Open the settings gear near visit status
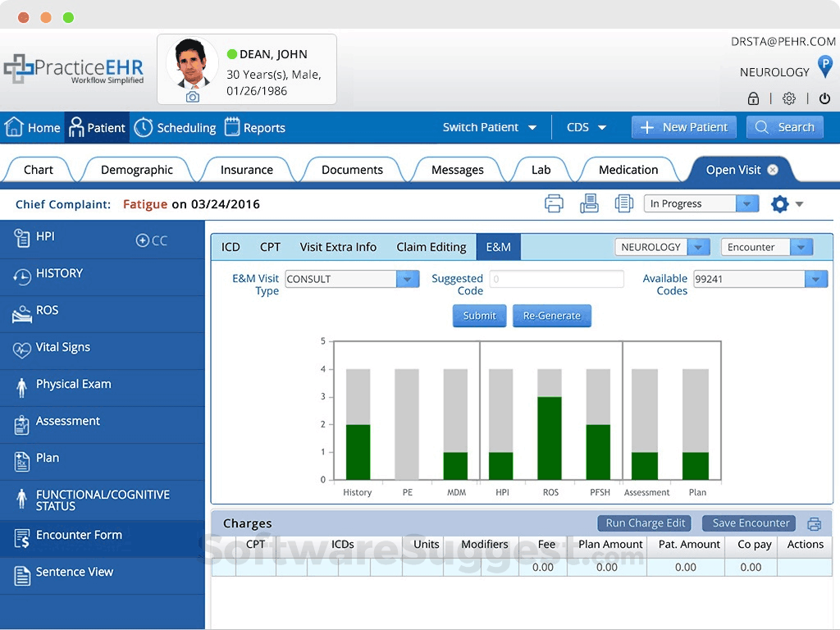 click(x=778, y=203)
